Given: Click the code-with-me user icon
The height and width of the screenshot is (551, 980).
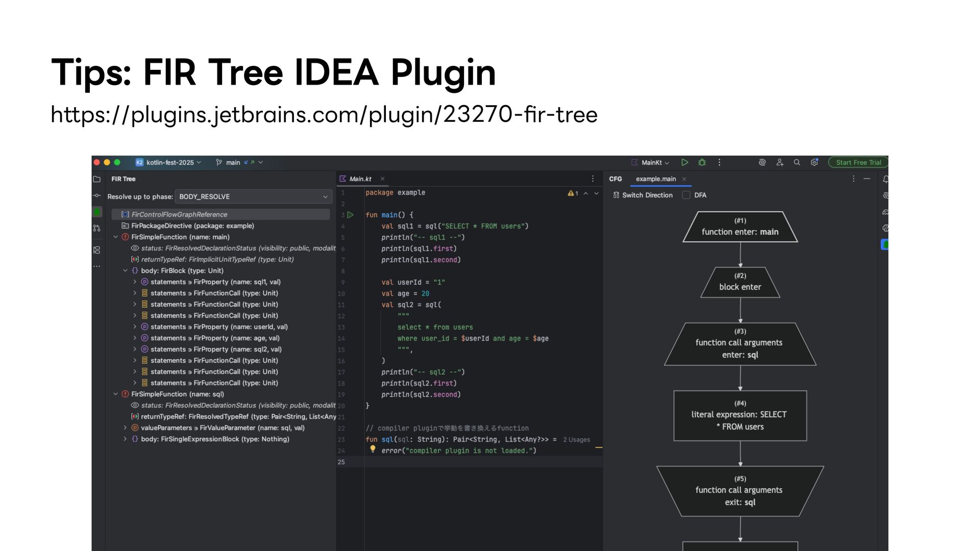Looking at the screenshot, I should click(779, 162).
